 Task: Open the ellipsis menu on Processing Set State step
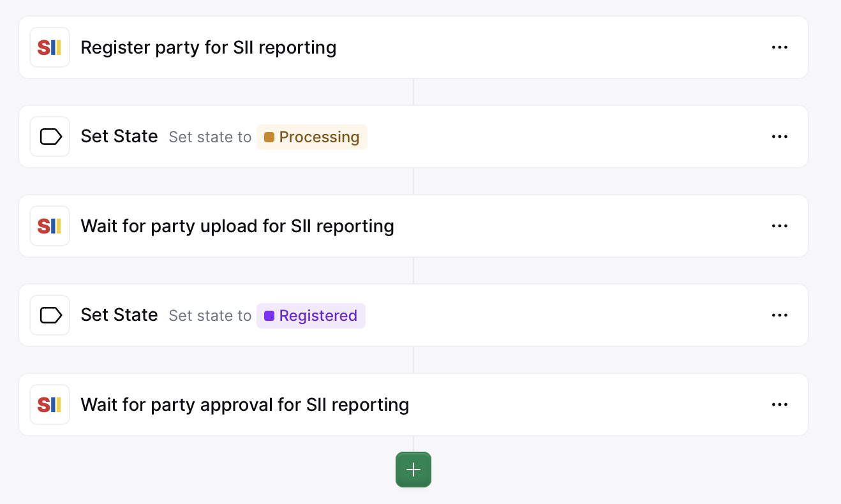(x=779, y=136)
